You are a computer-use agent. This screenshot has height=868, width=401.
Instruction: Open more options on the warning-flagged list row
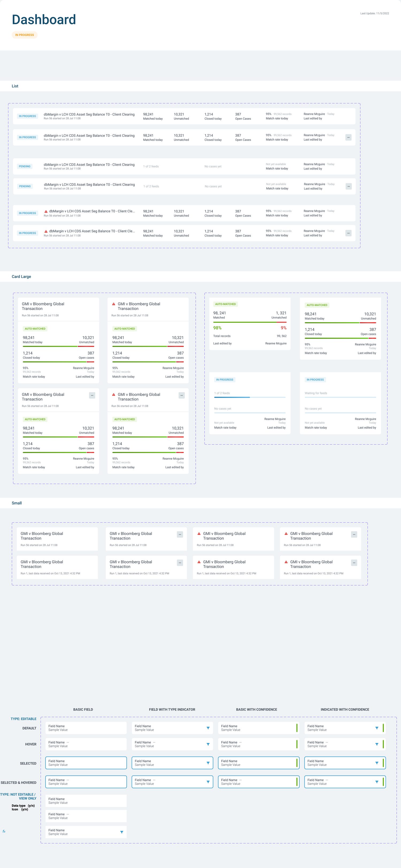(x=348, y=233)
